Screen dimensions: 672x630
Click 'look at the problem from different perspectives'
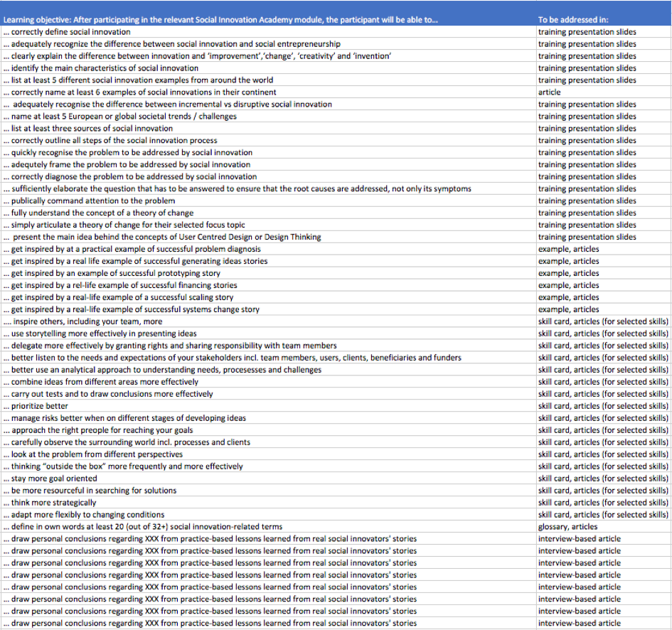(x=268, y=454)
